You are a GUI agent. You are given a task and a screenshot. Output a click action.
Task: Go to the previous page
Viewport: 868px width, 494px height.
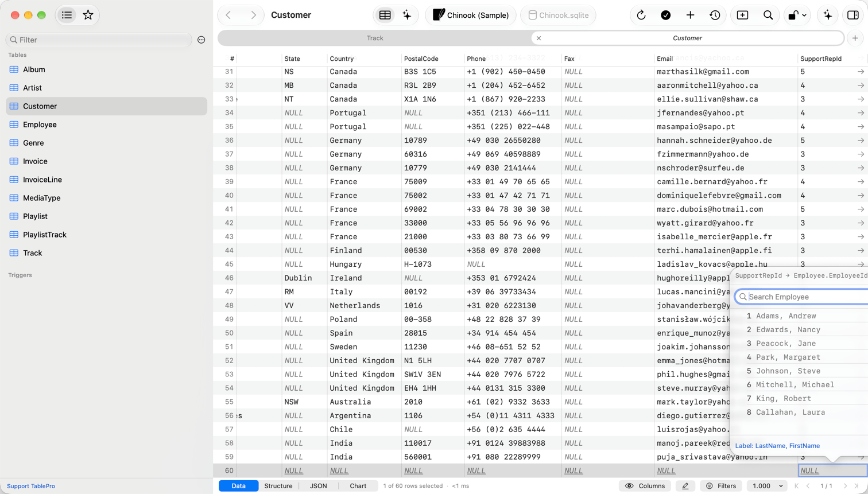tap(808, 486)
